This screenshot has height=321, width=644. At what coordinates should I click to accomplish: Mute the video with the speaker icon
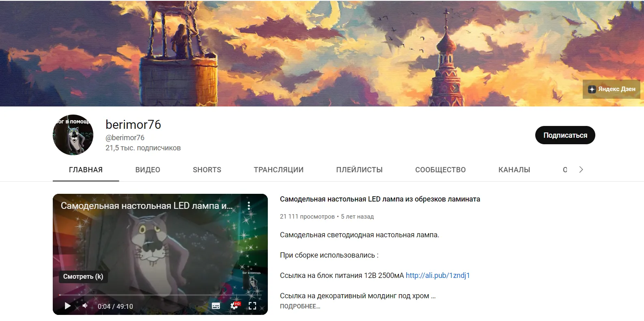pyautogui.click(x=85, y=306)
